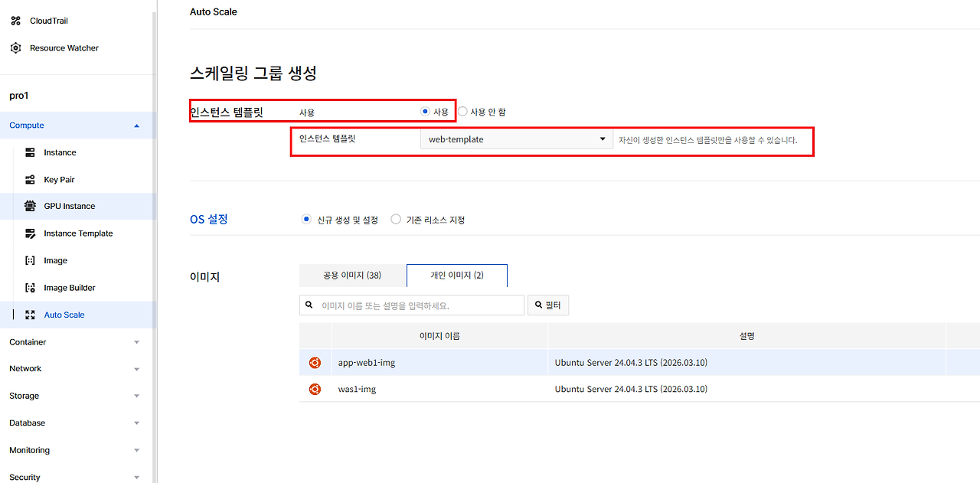Click the 설명 column header
This screenshot has width=980, height=483.
746,336
